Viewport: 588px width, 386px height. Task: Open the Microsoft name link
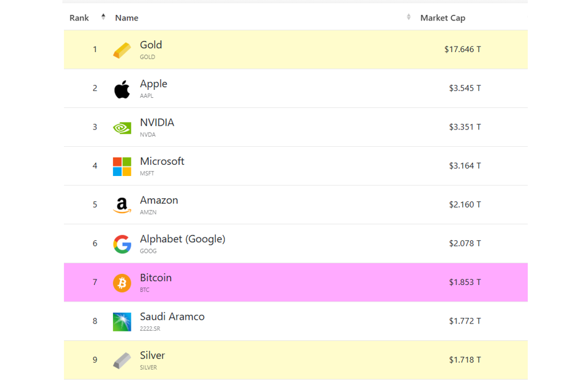click(162, 162)
